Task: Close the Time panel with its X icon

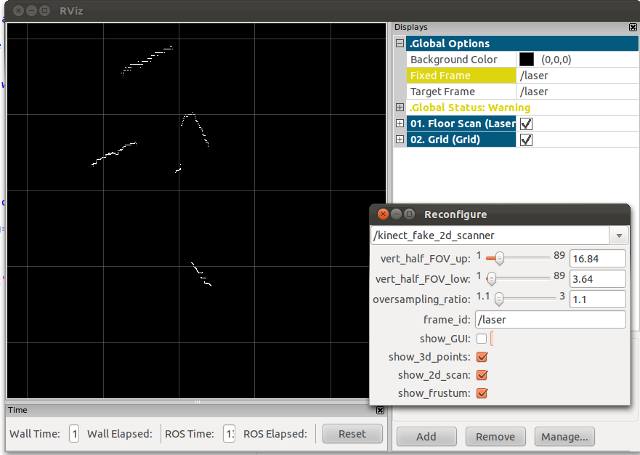Action: [380, 410]
